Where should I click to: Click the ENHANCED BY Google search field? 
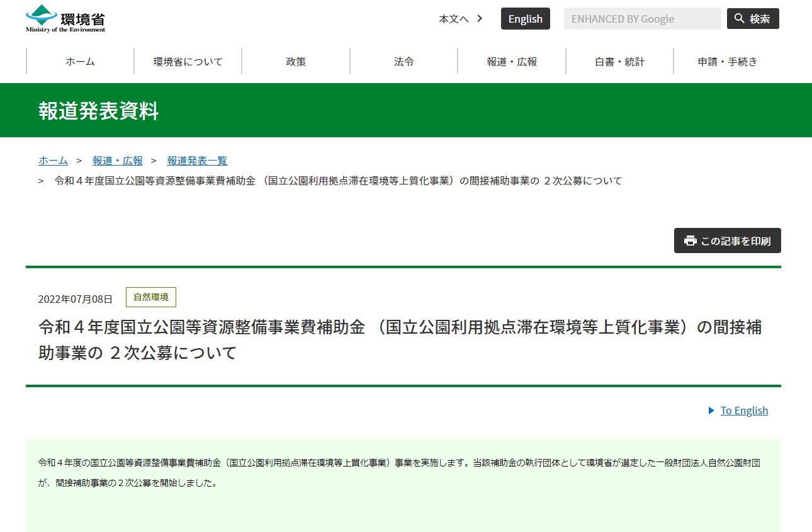point(642,18)
